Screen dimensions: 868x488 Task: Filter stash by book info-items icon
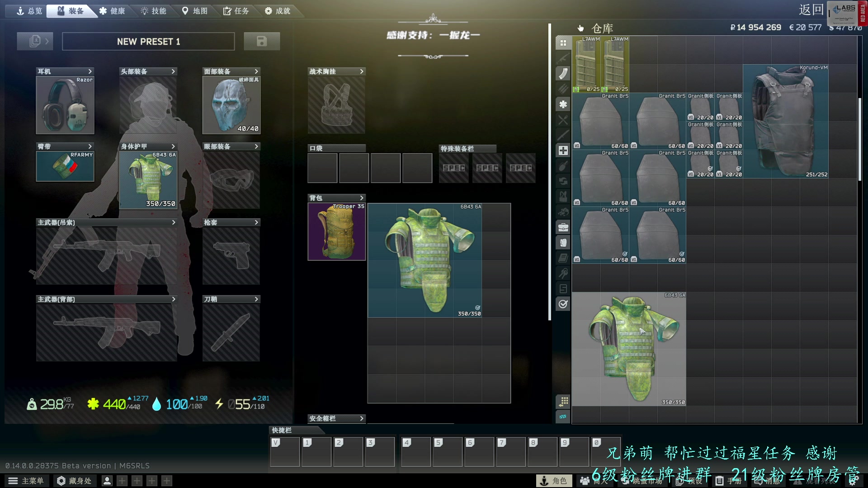point(563,258)
